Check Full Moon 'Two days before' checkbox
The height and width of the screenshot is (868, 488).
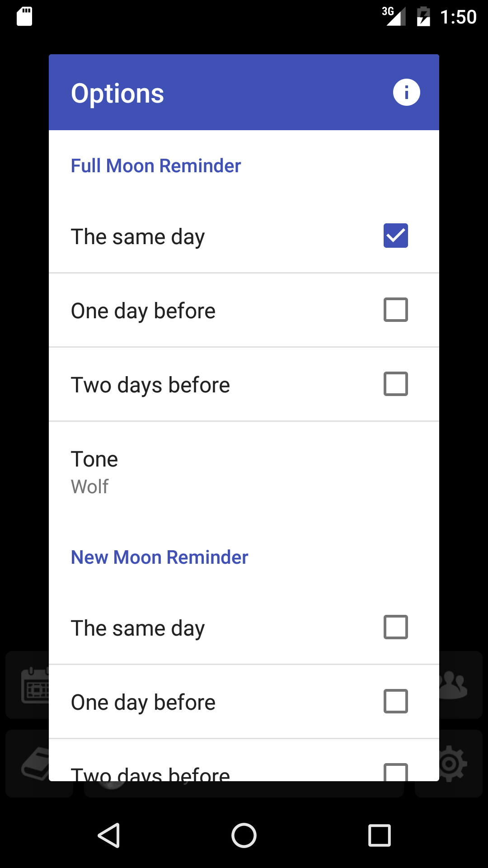(x=395, y=384)
